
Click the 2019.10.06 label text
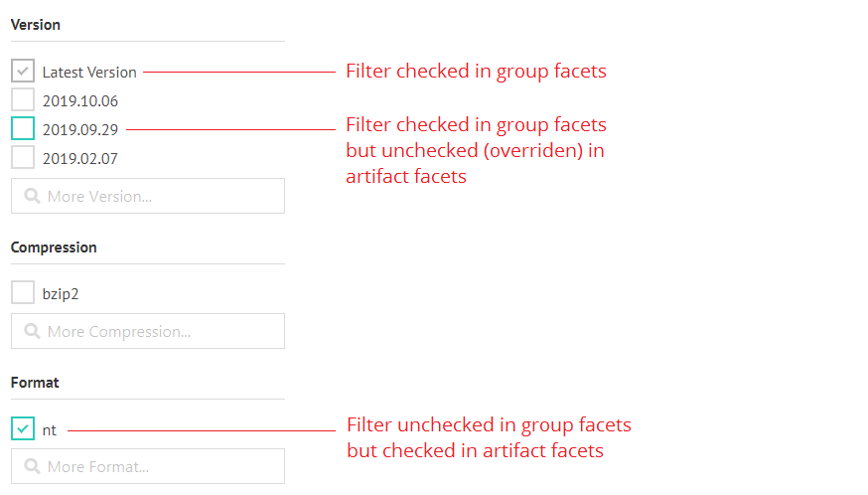tap(80, 100)
